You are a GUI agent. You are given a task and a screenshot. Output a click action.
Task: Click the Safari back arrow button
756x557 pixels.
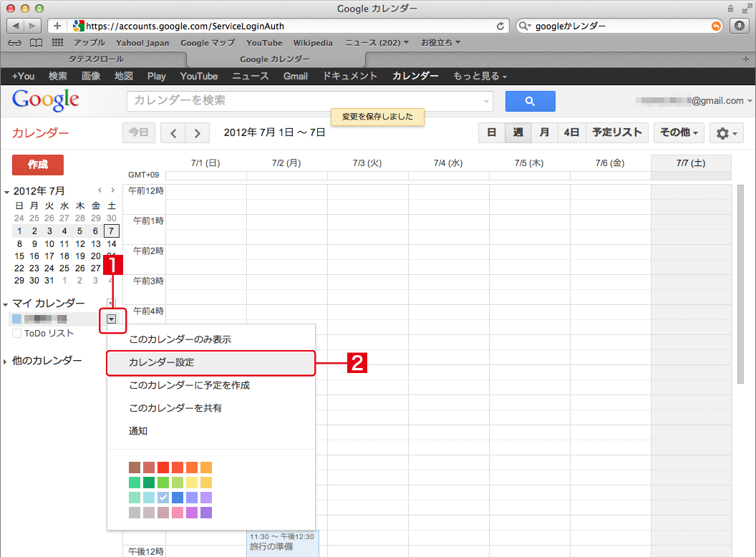pyautogui.click(x=16, y=26)
